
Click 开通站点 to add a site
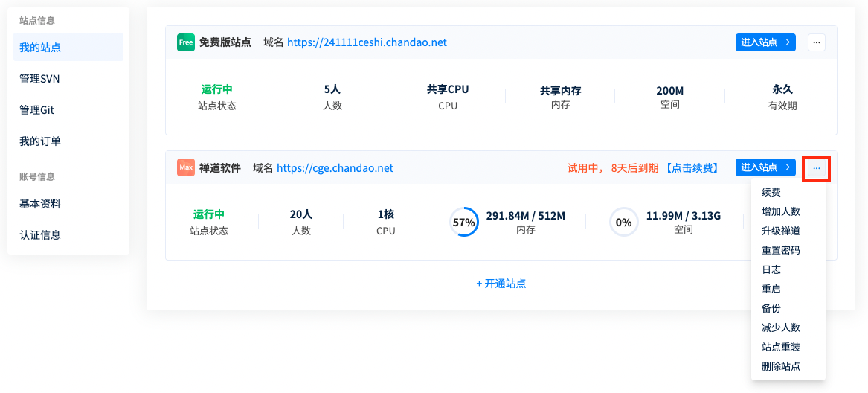501,284
